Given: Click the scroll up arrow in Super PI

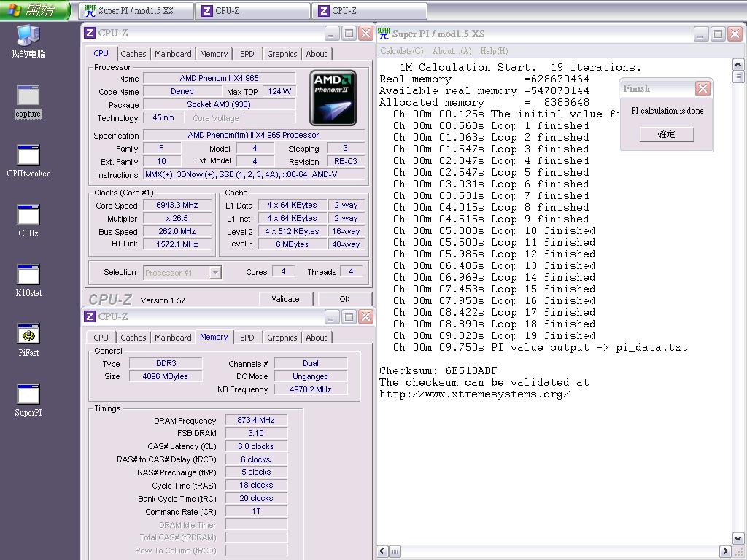Looking at the screenshot, I should point(738,65).
